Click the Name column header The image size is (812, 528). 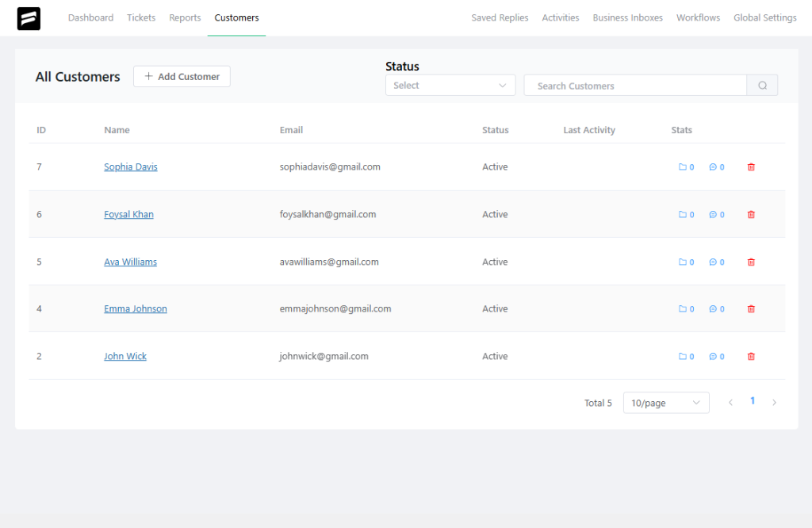117,130
